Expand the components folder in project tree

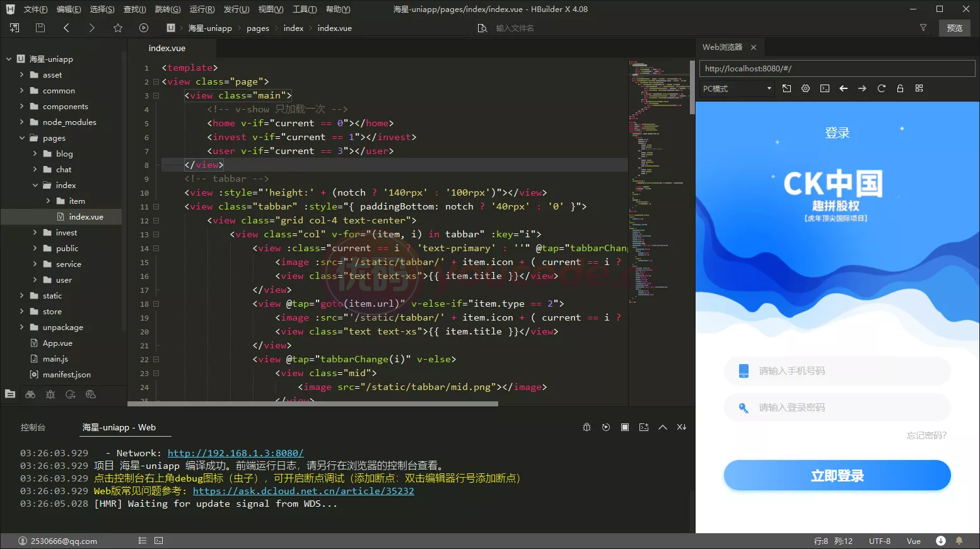[x=21, y=106]
